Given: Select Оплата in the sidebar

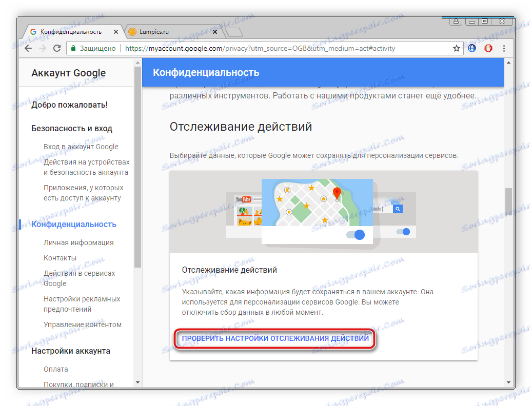Looking at the screenshot, I should pos(55,369).
